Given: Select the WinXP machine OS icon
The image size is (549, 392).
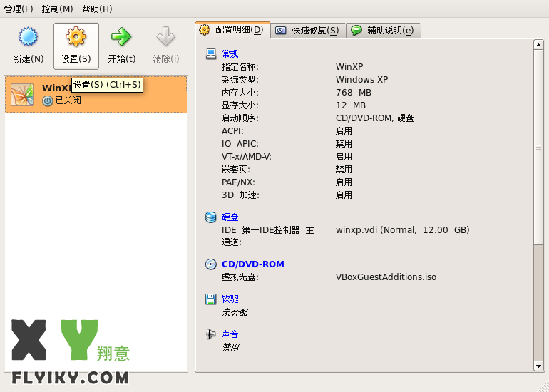Looking at the screenshot, I should (22, 95).
